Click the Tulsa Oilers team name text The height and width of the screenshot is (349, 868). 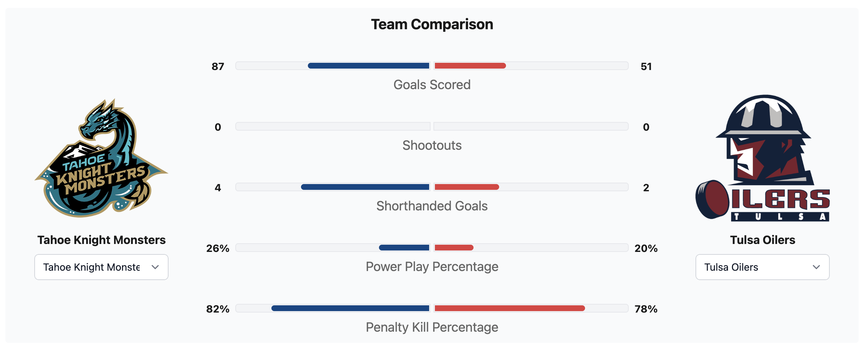pos(763,240)
